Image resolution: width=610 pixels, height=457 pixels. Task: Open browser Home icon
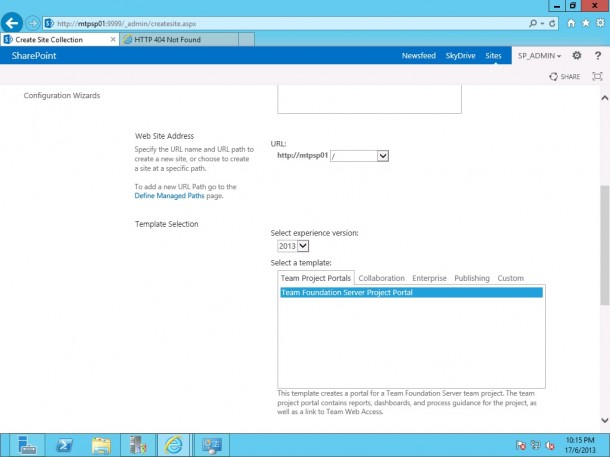571,23
